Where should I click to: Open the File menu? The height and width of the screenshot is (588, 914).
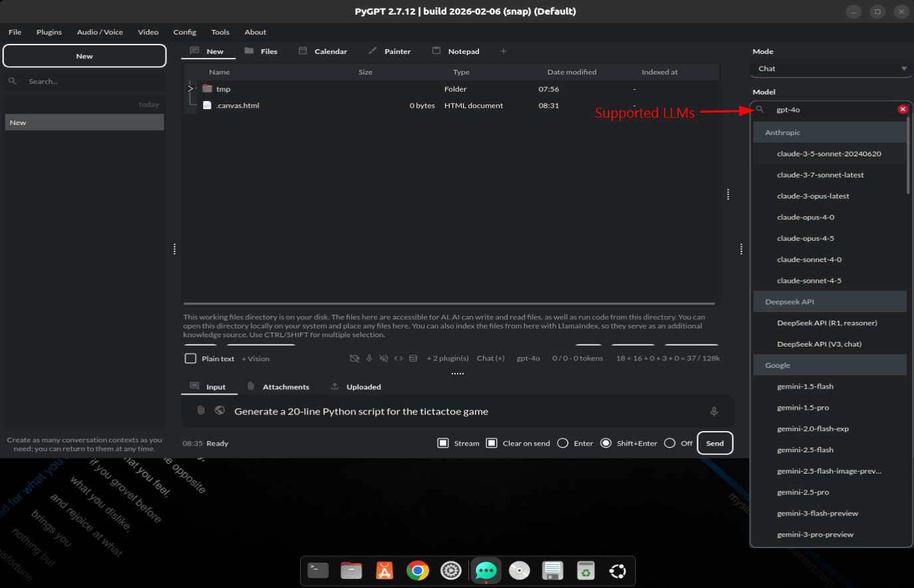15,32
